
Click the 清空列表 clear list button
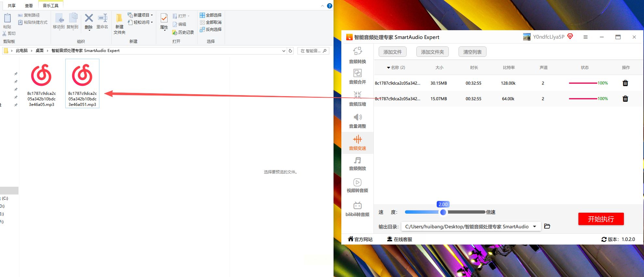pos(473,52)
